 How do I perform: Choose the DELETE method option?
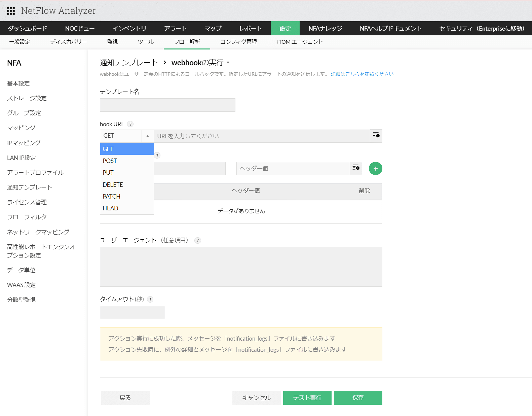(x=113, y=185)
